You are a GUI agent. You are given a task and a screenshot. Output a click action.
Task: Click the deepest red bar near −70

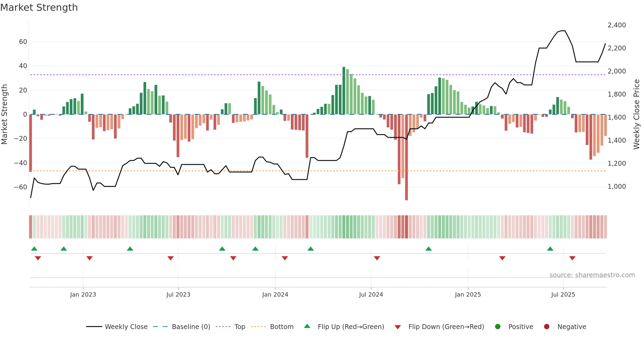pos(407,157)
